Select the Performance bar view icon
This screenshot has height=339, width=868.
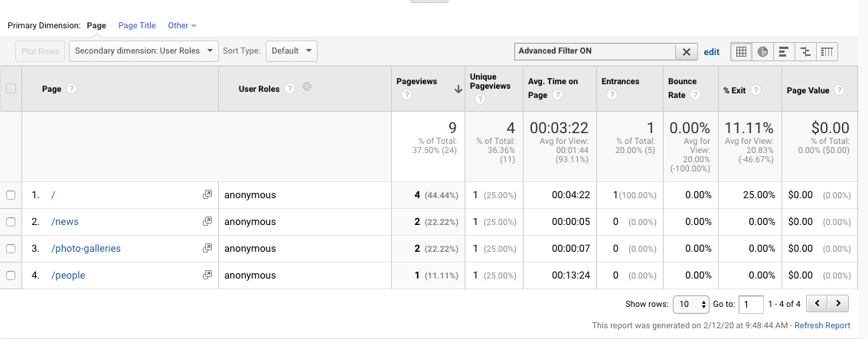[x=784, y=52]
